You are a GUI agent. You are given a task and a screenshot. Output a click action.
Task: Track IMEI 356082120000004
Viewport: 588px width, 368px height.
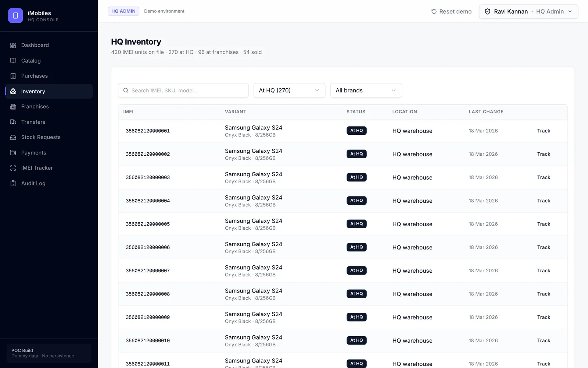pyautogui.click(x=544, y=201)
